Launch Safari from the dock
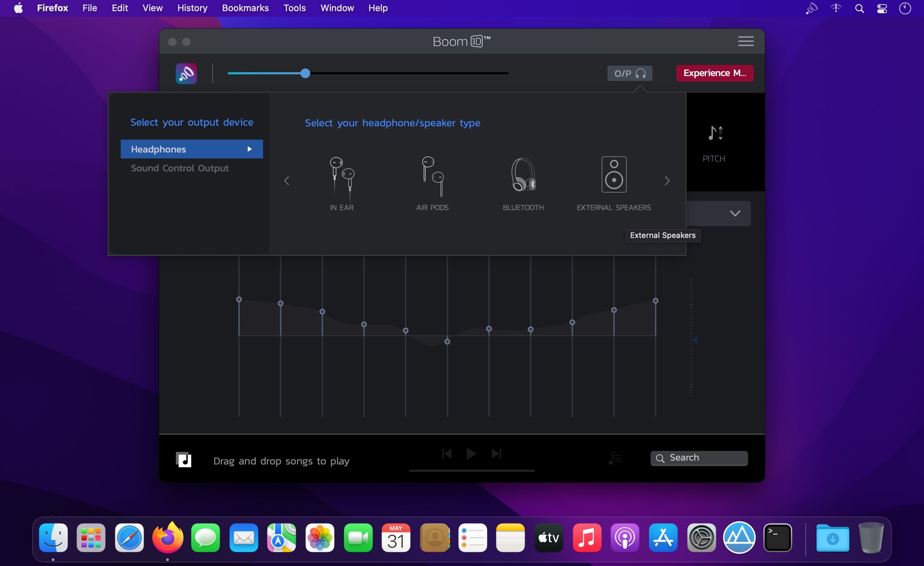Screen dimensions: 924x566 coord(129,538)
